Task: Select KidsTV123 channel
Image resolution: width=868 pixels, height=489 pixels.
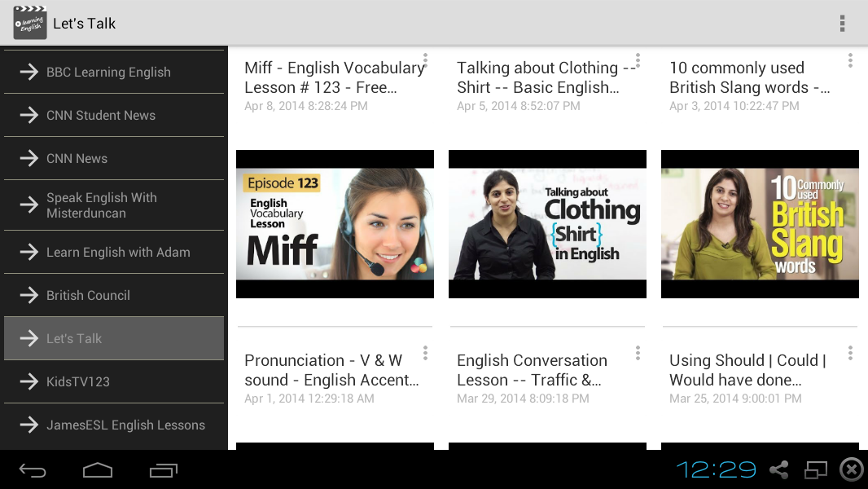Action: 114,381
